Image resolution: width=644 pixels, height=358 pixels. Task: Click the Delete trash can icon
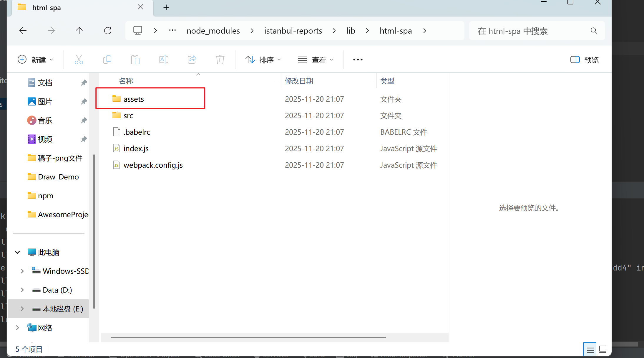pos(220,60)
